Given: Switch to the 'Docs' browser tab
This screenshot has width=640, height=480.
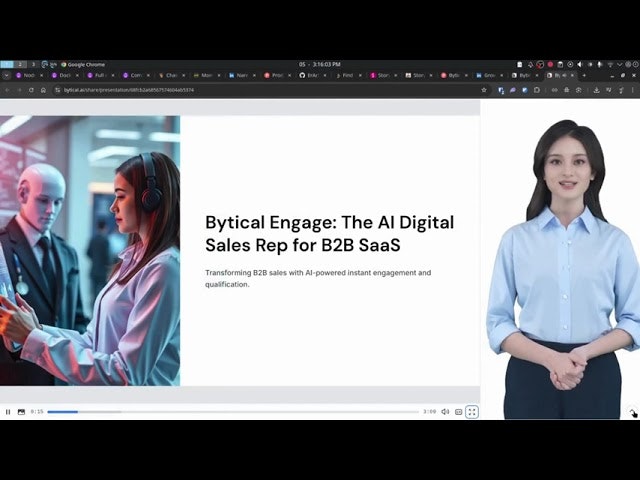Looking at the screenshot, I should [x=64, y=76].
